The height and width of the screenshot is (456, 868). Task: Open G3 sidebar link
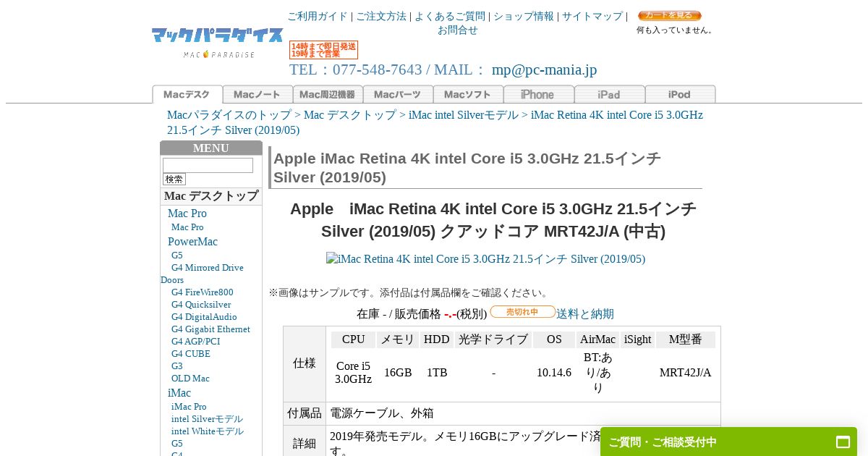[177, 366]
